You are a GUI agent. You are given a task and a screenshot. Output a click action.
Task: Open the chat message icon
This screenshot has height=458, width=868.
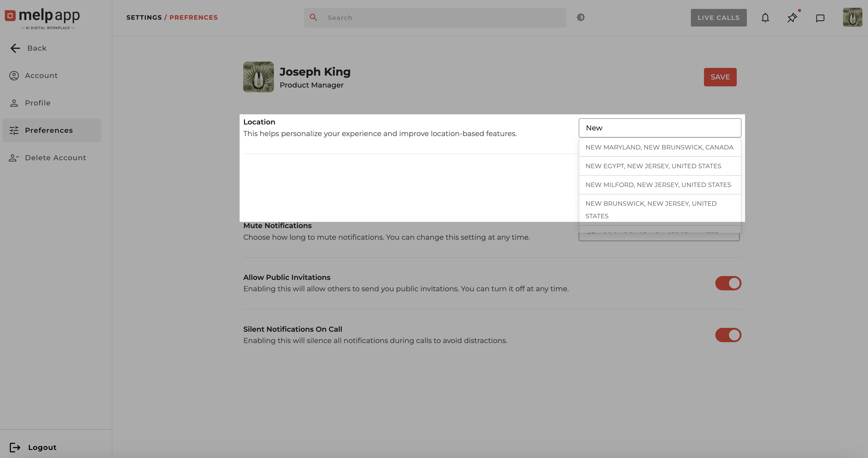[820, 18]
